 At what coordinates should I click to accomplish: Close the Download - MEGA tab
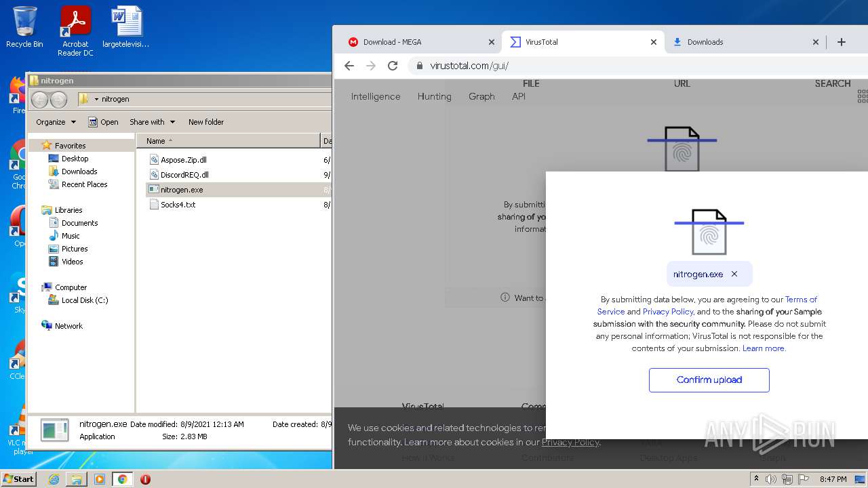tap(492, 42)
